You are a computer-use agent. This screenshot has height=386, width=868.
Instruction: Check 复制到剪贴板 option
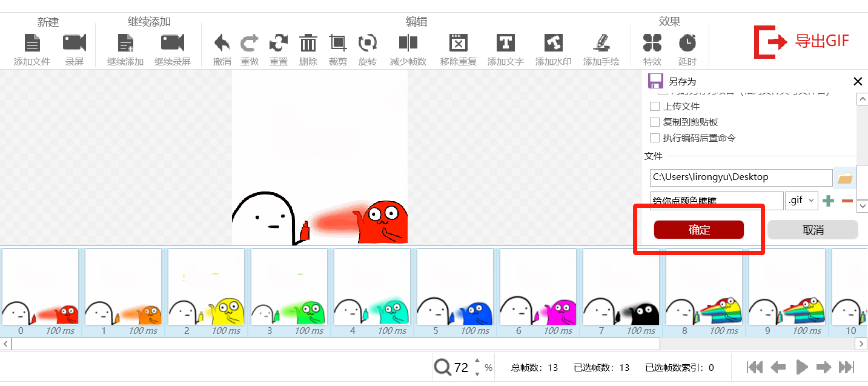click(x=654, y=122)
